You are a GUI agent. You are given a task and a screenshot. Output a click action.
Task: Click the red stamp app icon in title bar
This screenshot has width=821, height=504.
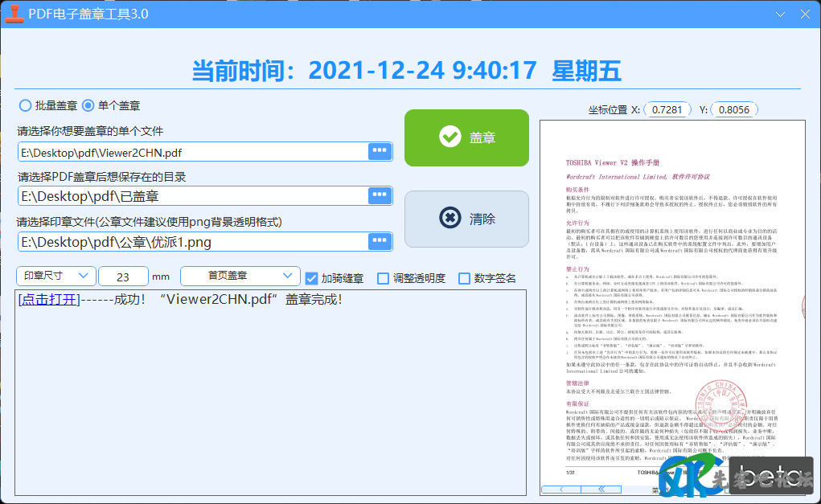(14, 14)
